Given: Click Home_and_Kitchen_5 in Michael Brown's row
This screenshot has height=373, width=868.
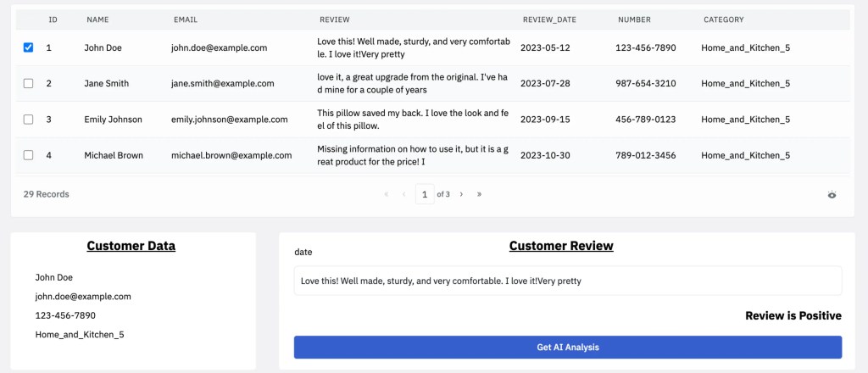Looking at the screenshot, I should point(746,155).
